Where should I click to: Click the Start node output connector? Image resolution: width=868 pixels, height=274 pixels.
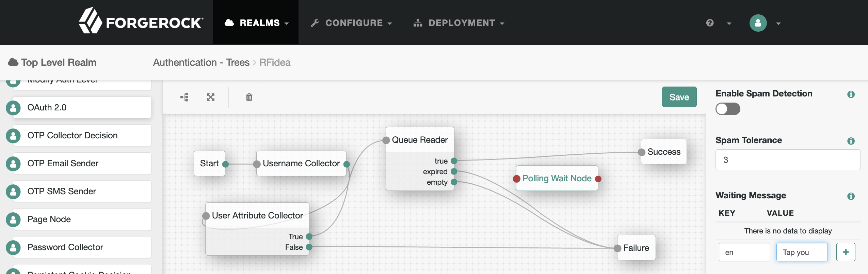(x=225, y=164)
